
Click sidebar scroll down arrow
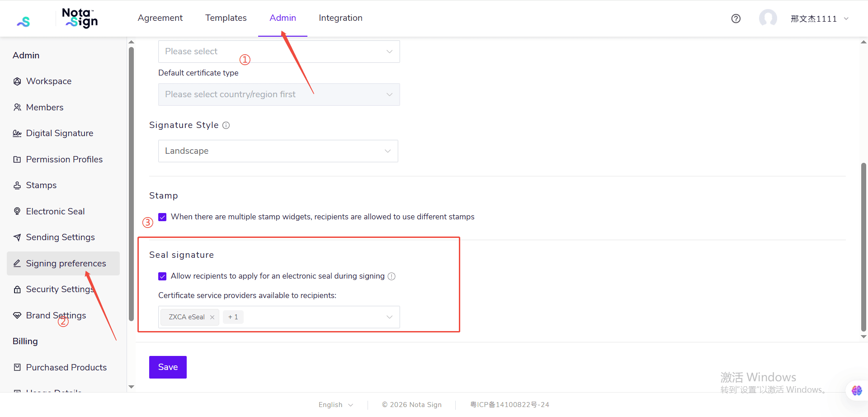pyautogui.click(x=132, y=387)
